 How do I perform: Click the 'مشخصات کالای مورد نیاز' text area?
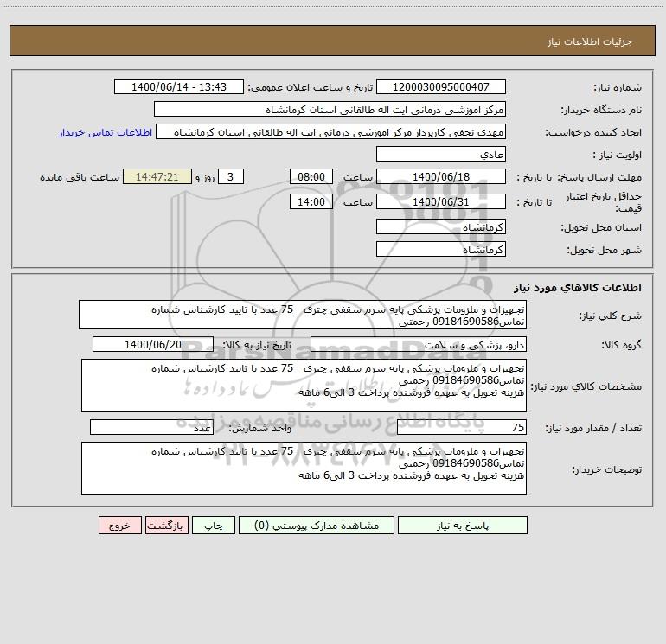click(304, 386)
